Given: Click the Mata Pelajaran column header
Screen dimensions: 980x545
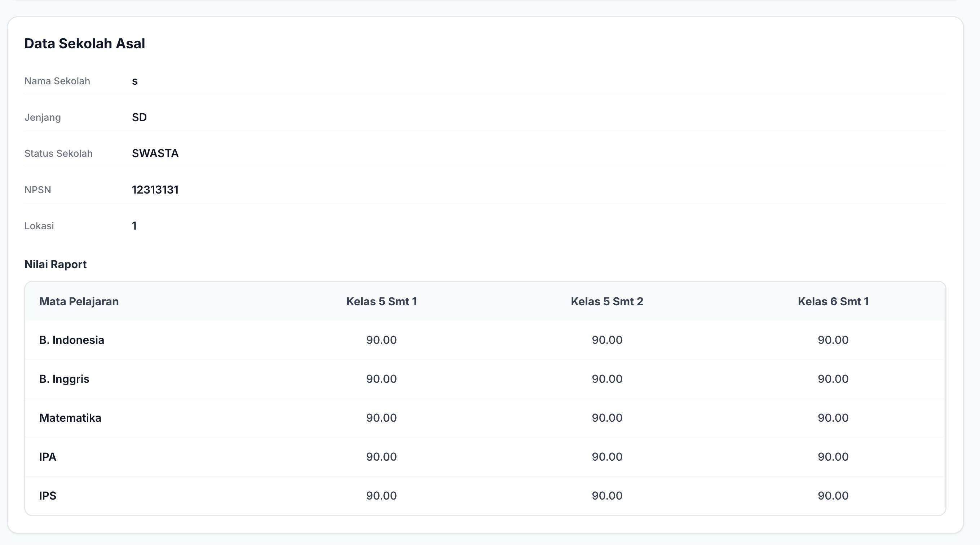Looking at the screenshot, I should [79, 302].
